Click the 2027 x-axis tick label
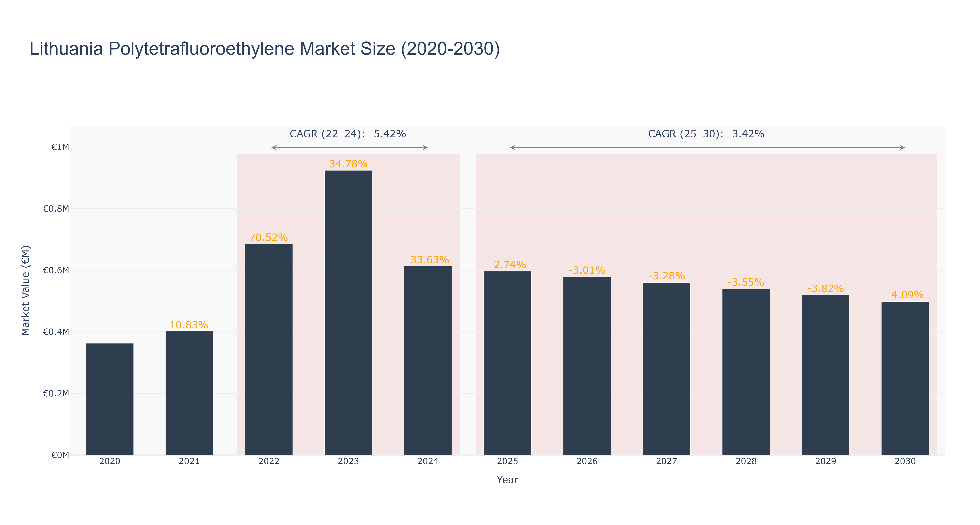 click(x=666, y=461)
